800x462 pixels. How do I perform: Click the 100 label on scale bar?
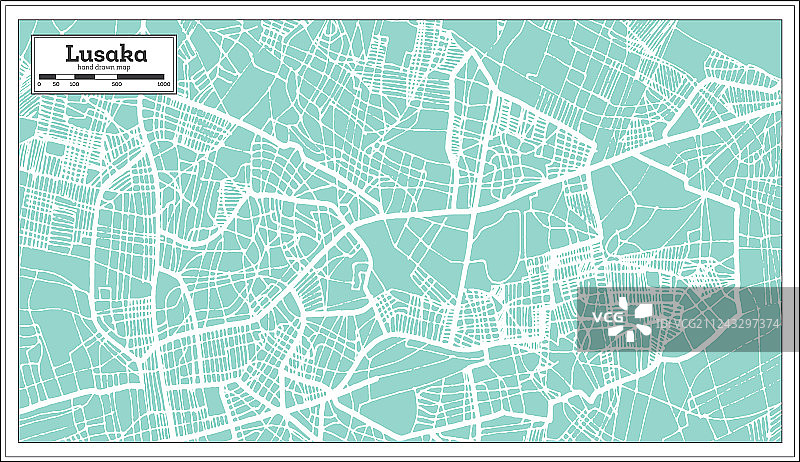click(x=74, y=85)
